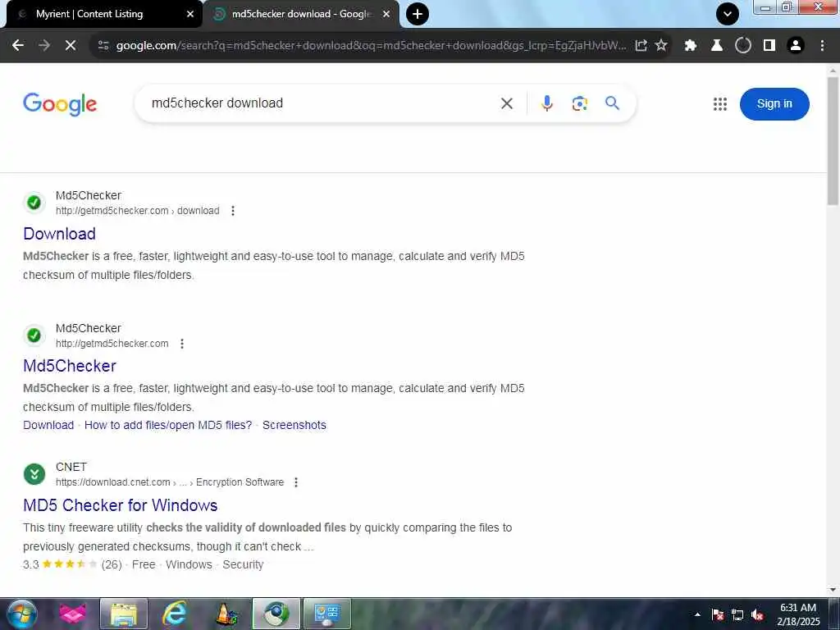Image resolution: width=840 pixels, height=630 pixels.
Task: Submit search with magnifier icon
Action: 612,103
